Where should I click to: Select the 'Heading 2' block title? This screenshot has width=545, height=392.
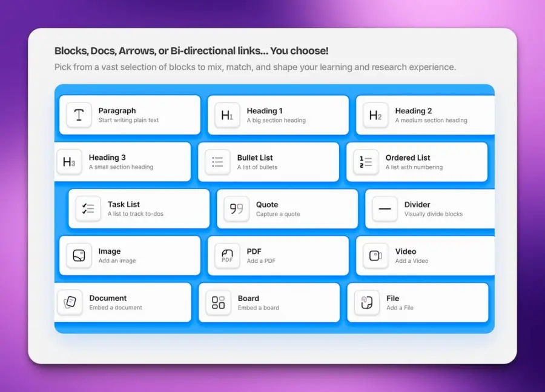tap(413, 111)
